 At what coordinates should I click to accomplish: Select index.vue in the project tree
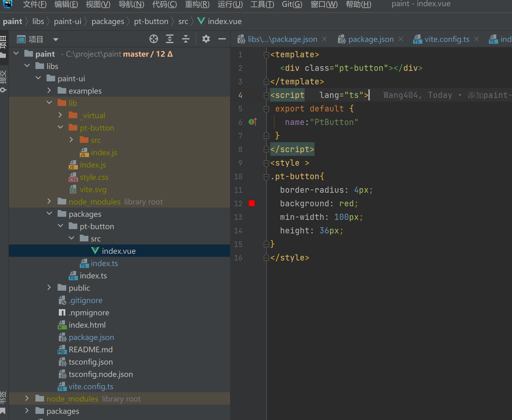pos(120,251)
